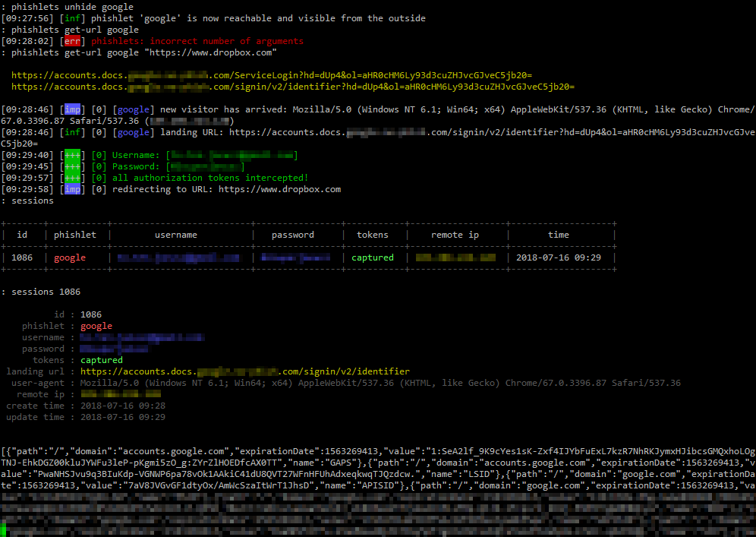The image size is (756, 537).
Task: Click the '1086' value next to the 'id :' field
Action: 91,314
